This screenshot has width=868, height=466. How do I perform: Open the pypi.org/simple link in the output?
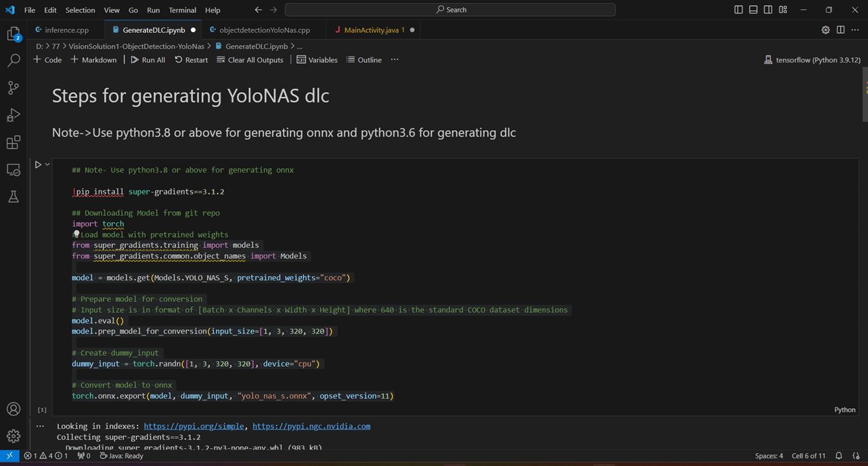[194, 425]
